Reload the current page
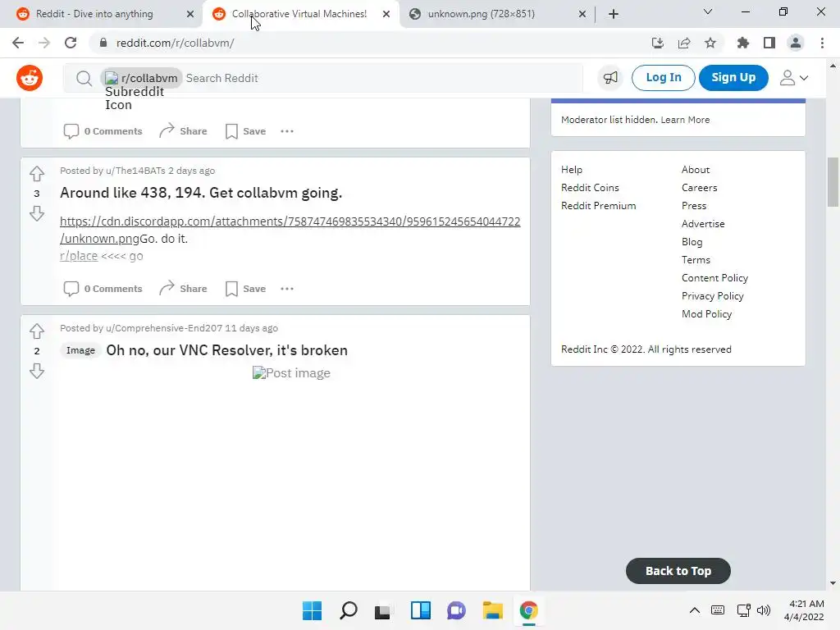The image size is (840, 630). [71, 43]
